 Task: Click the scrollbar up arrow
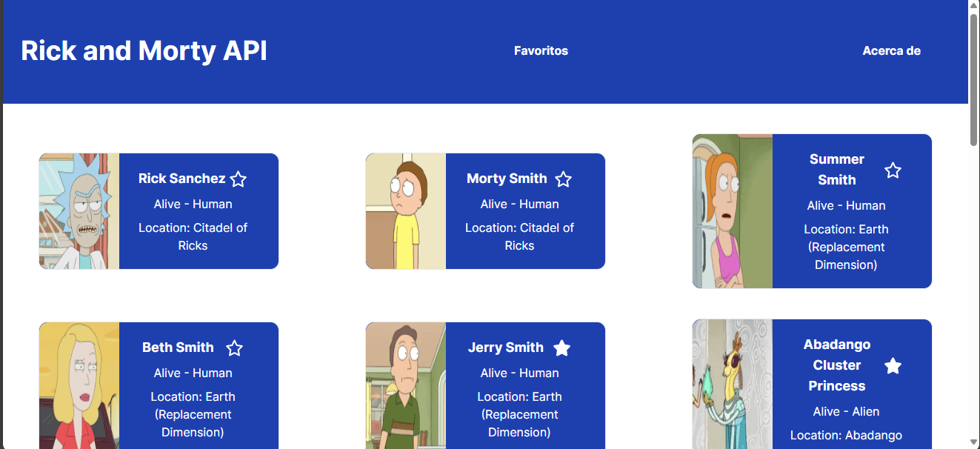pos(974,6)
